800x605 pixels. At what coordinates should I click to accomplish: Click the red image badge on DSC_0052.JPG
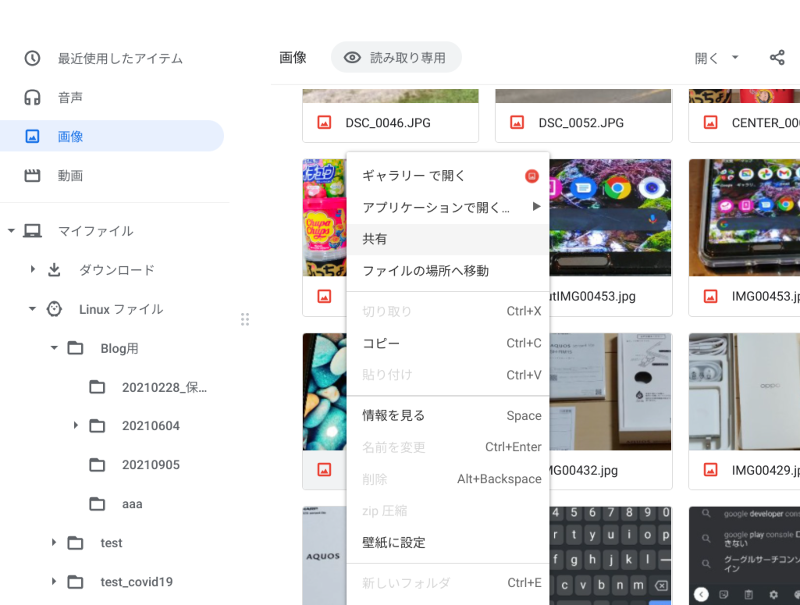[516, 122]
